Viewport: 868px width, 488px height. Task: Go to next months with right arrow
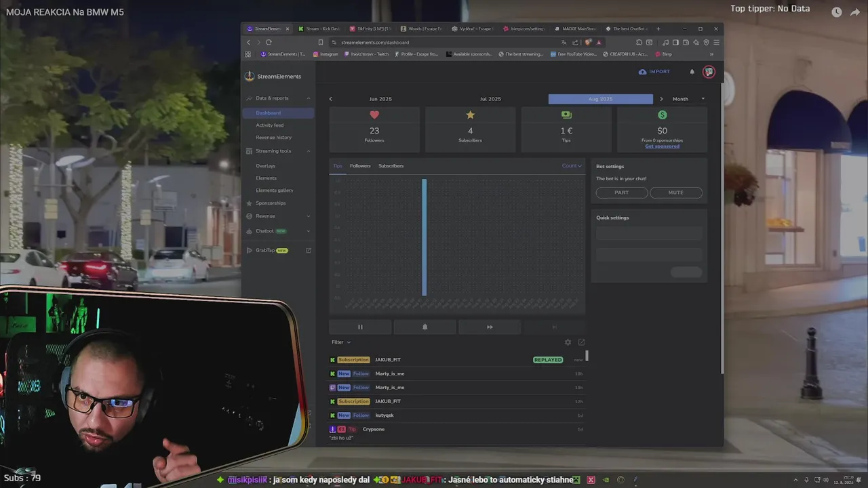pos(661,99)
